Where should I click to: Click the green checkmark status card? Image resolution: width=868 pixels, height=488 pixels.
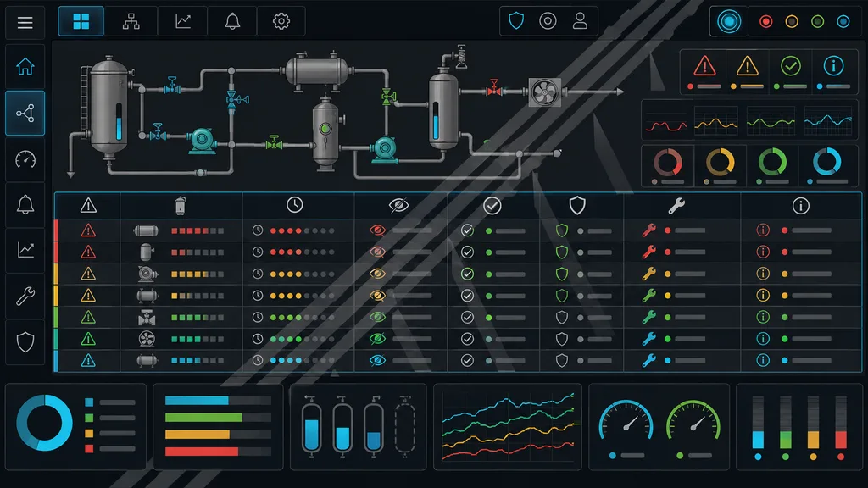coord(791,72)
